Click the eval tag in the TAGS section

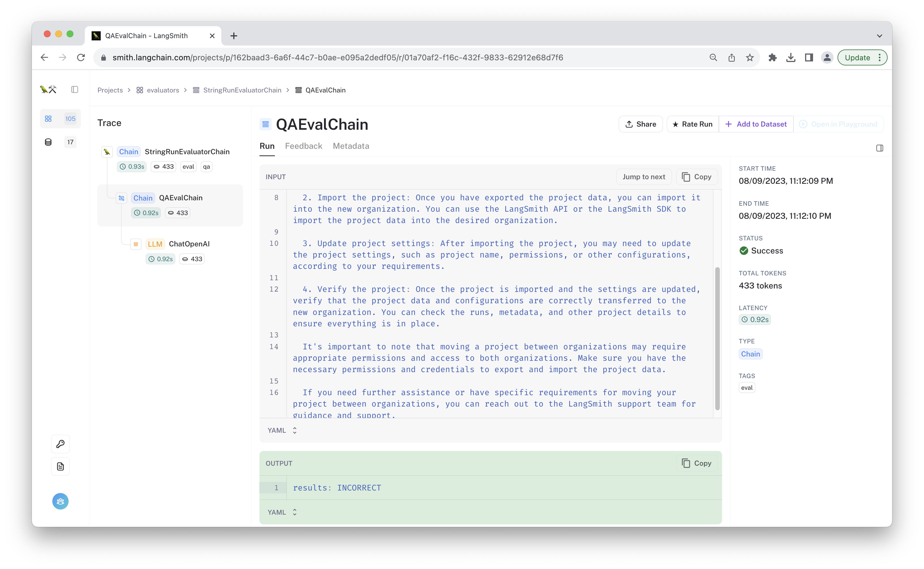[746, 387]
